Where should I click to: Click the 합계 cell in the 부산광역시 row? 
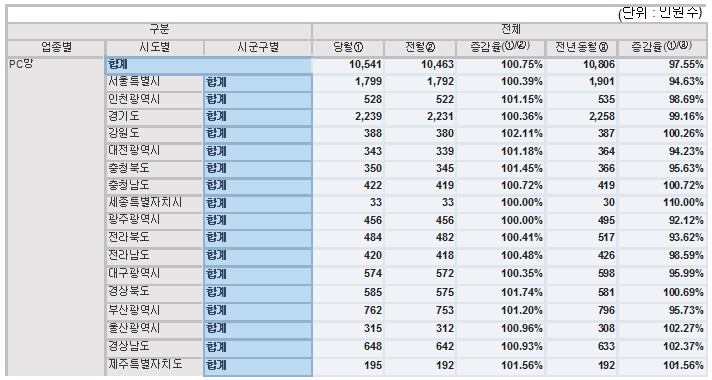point(258,311)
